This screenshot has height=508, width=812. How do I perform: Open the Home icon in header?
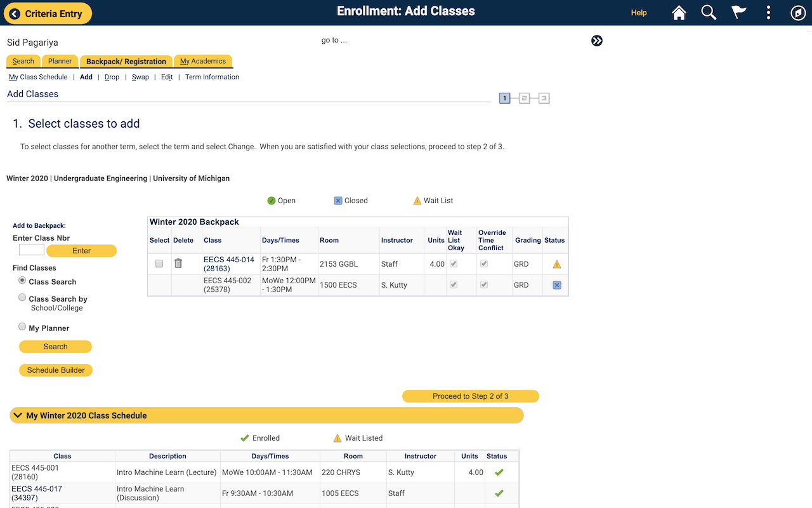tap(679, 13)
